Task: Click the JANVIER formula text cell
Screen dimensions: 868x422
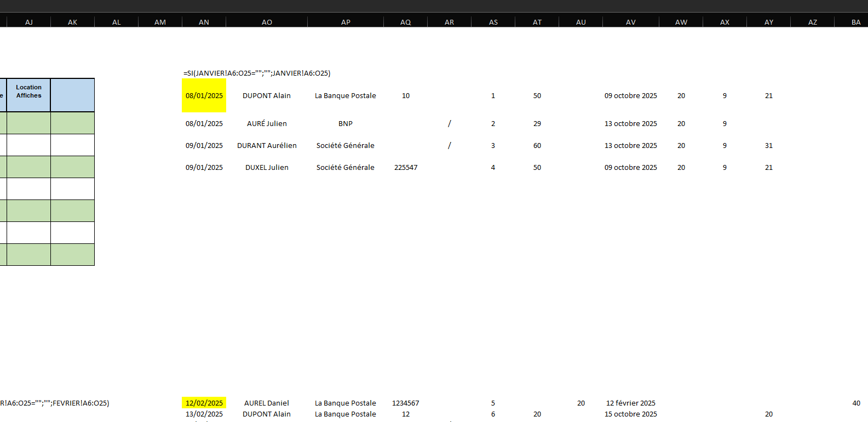Action: tap(257, 73)
